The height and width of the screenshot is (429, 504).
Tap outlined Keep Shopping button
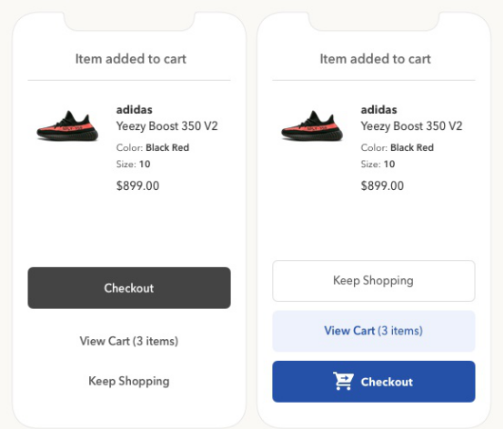(x=374, y=281)
